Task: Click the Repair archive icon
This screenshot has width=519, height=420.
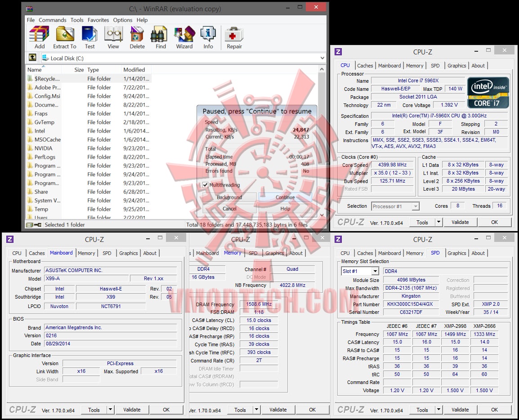Action: [x=234, y=34]
